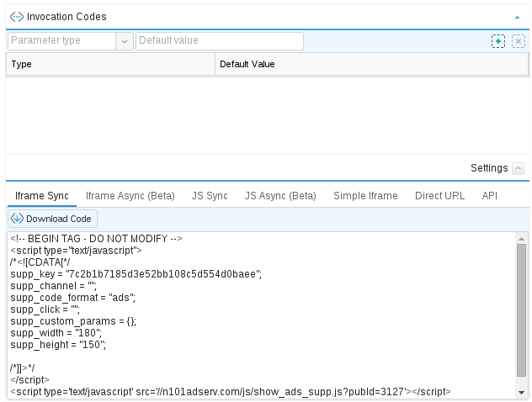Open the Simple Iframe tab

(365, 196)
